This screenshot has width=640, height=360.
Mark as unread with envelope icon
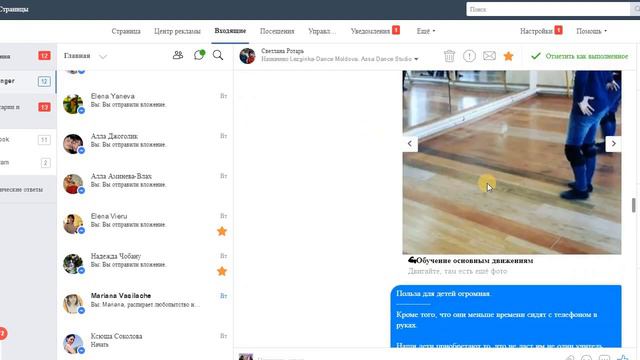pyautogui.click(x=489, y=56)
